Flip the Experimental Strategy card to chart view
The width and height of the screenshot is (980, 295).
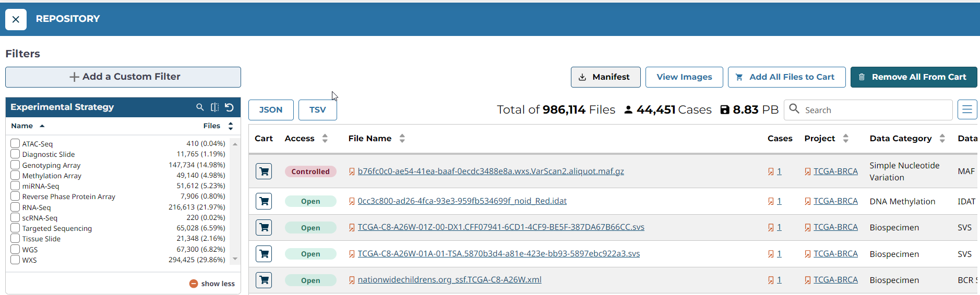point(214,107)
